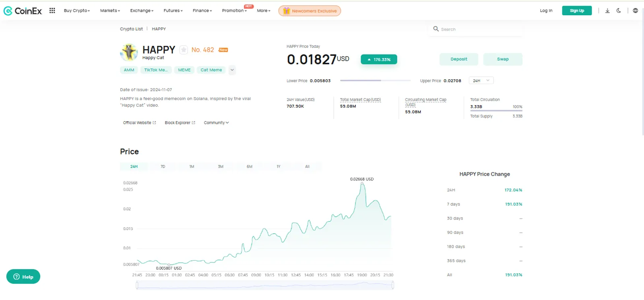Click the download app icon
This screenshot has width=644, height=300.
[607, 10]
